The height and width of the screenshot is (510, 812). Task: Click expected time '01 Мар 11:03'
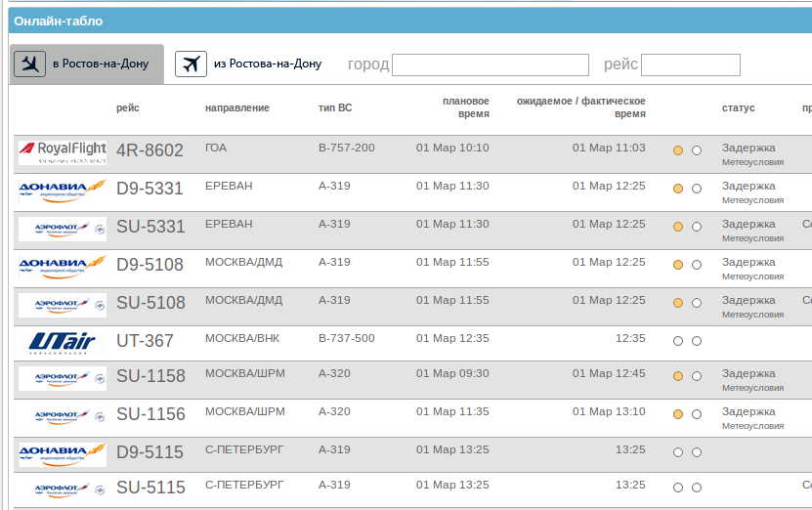coord(609,148)
